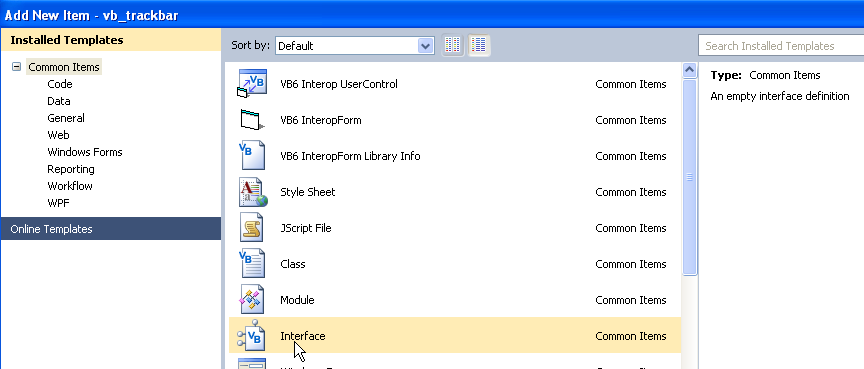Select the WPF category

[x=58, y=203]
